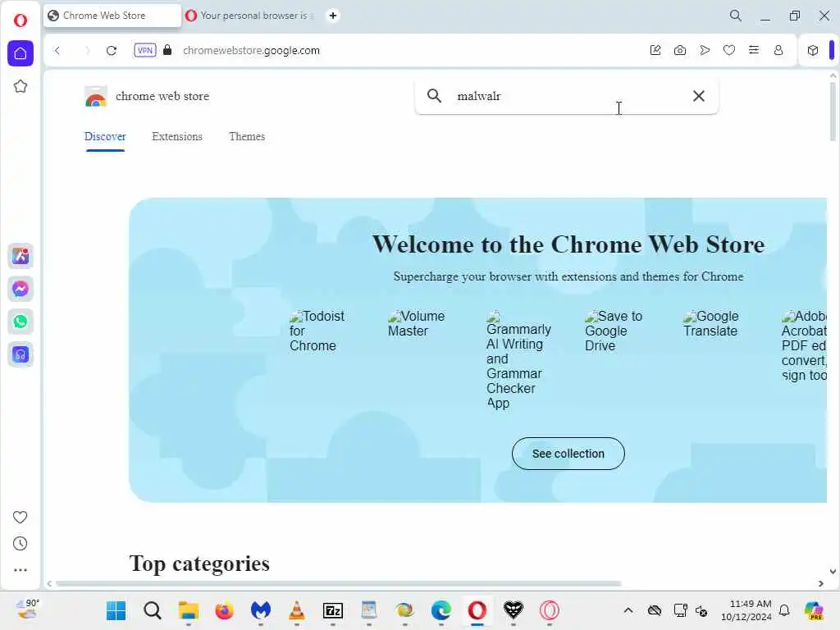Image resolution: width=840 pixels, height=630 pixels.
Task: Open Adobe Acrobat PDF extension
Action: [804, 345]
